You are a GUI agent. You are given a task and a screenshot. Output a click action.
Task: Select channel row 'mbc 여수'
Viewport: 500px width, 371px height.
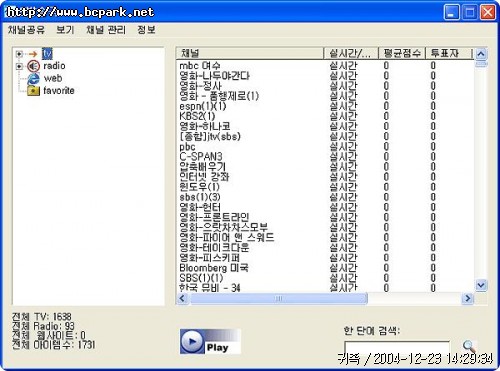click(325, 66)
